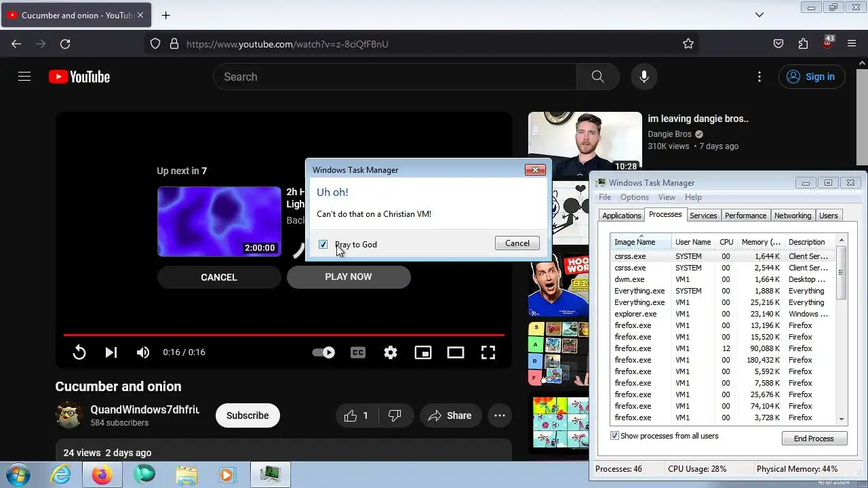Open Task Manager File menu

click(605, 197)
